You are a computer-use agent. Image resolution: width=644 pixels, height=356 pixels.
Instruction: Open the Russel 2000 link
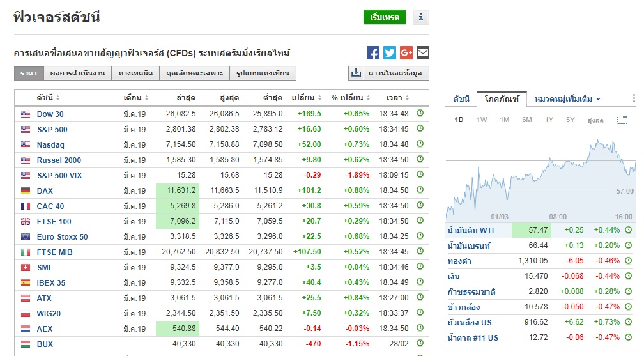[x=59, y=160]
